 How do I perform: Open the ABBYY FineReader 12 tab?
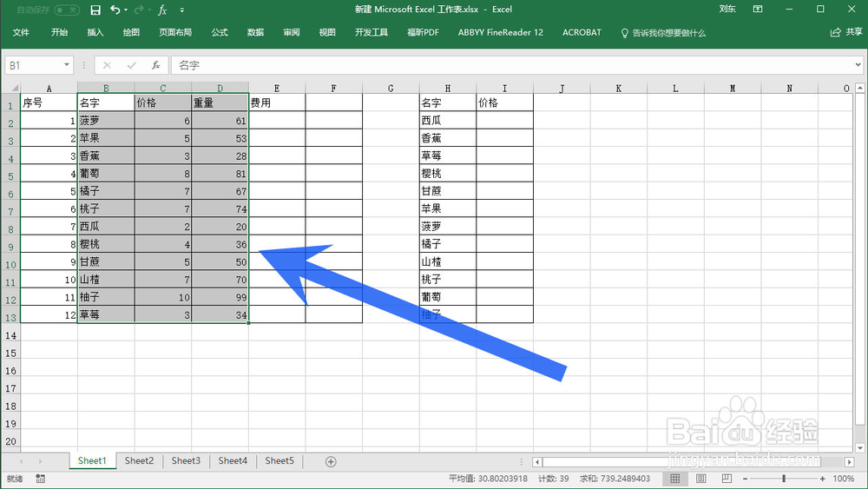point(501,32)
